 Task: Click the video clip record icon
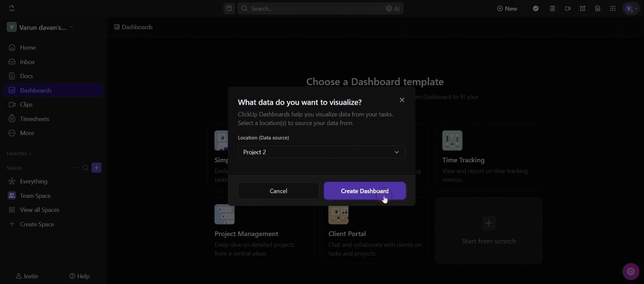pyautogui.click(x=568, y=9)
